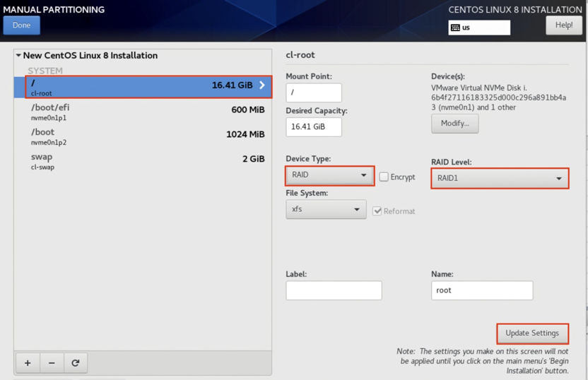The image size is (588, 380).
Task: Click the SYSTEM section label
Action: click(x=45, y=71)
